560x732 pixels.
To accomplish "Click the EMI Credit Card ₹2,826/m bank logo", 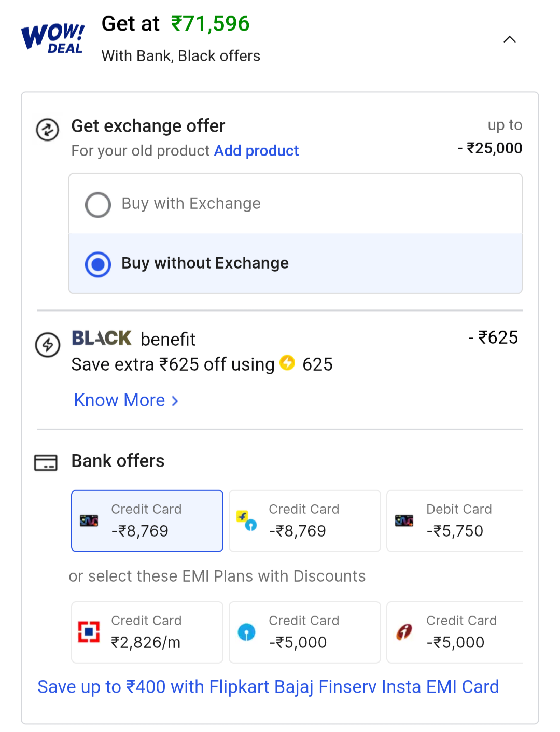I will (89, 631).
